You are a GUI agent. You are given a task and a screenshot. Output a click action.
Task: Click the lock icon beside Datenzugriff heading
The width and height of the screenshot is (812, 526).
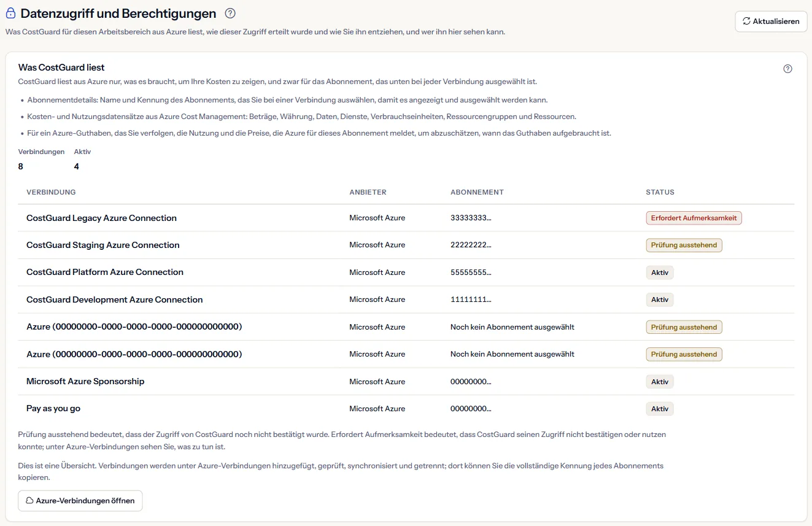point(10,14)
